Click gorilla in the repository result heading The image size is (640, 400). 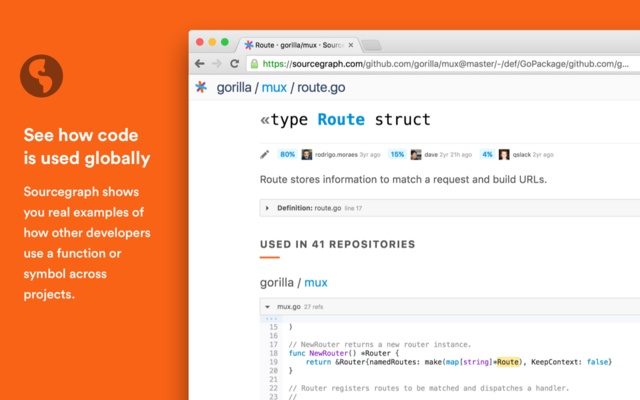(276, 282)
